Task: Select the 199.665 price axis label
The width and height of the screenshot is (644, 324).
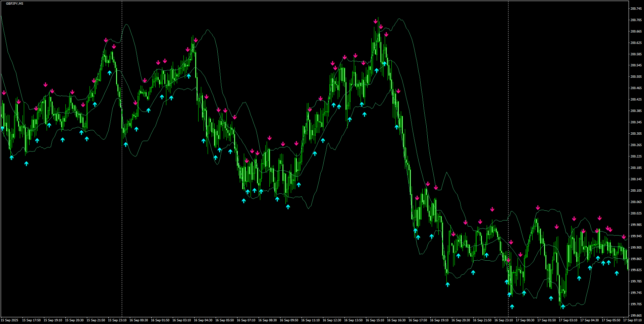Action: [x=636, y=316]
